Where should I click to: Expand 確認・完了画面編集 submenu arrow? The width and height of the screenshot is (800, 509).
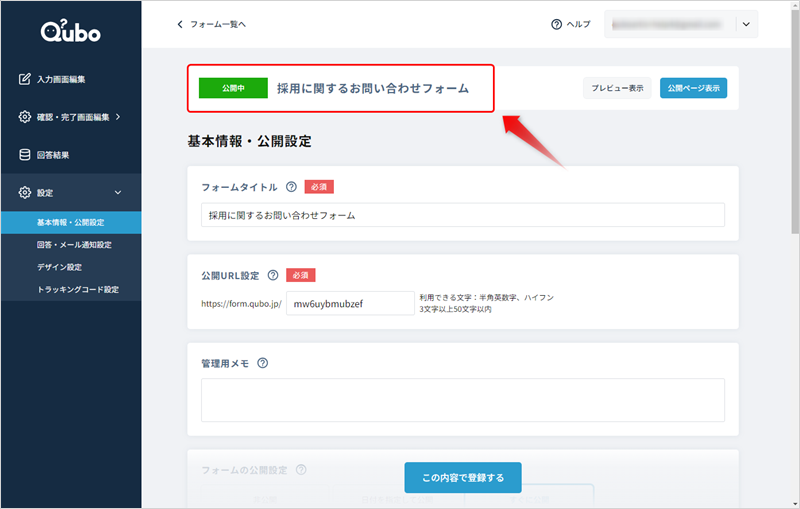click(x=118, y=117)
